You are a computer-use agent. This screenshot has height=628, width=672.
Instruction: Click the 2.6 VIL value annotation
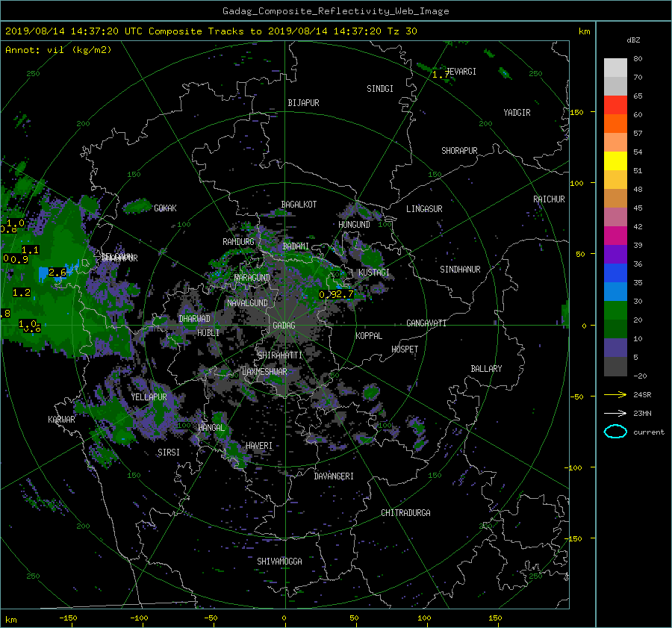(57, 273)
